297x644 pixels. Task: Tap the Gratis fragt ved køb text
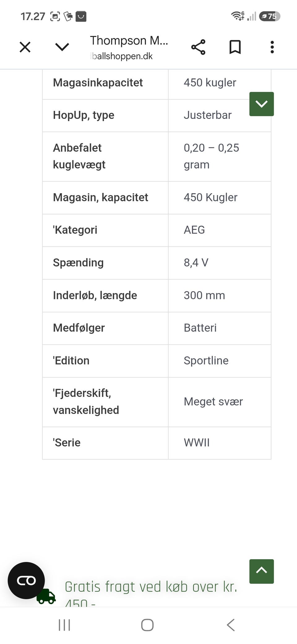point(151,587)
